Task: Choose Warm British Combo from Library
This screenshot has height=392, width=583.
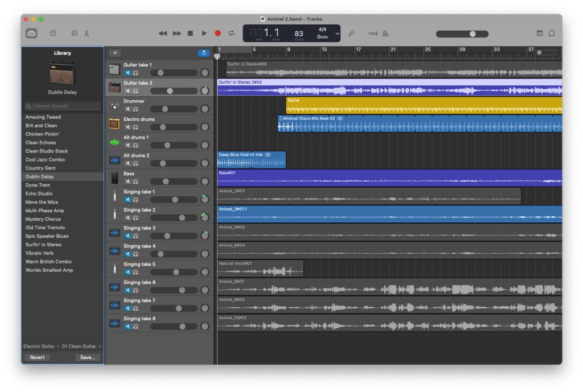Action: point(48,262)
